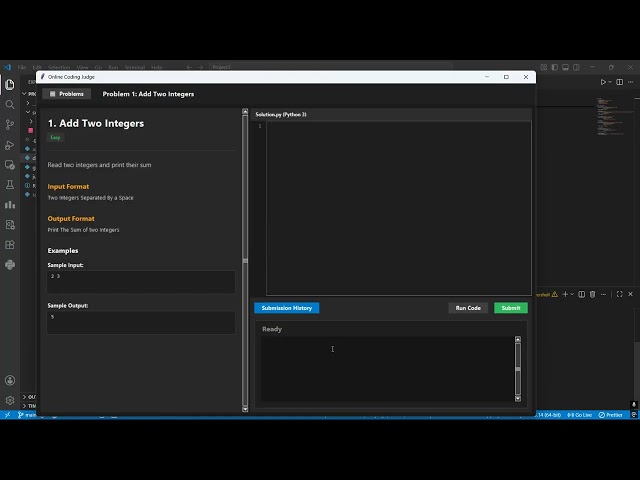
Task: Click the terminal warning triangle icon
Action: point(555,294)
